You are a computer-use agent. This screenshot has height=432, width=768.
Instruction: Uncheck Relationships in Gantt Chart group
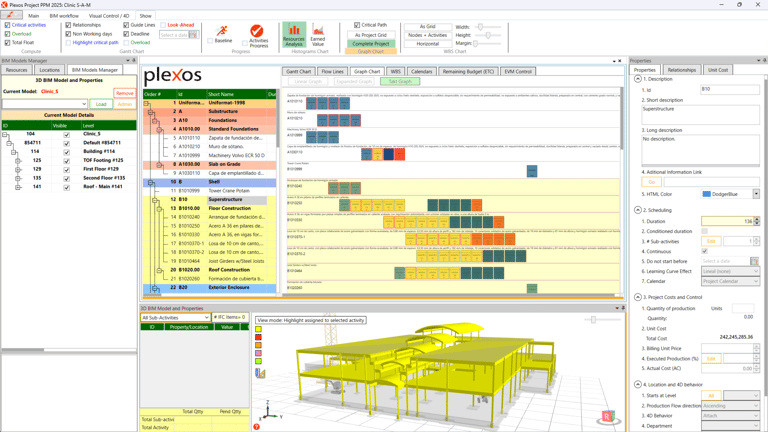(x=68, y=25)
